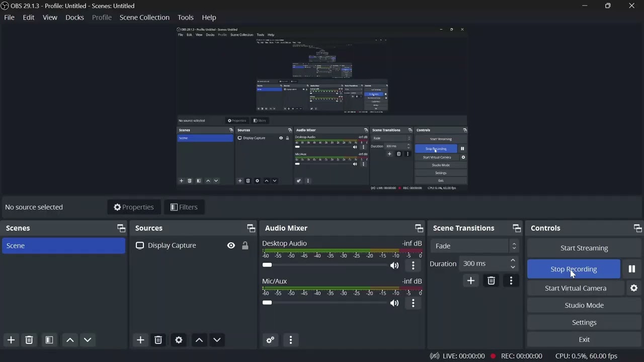The height and width of the screenshot is (362, 644).
Task: Move source up arrow button
Action: (199, 340)
